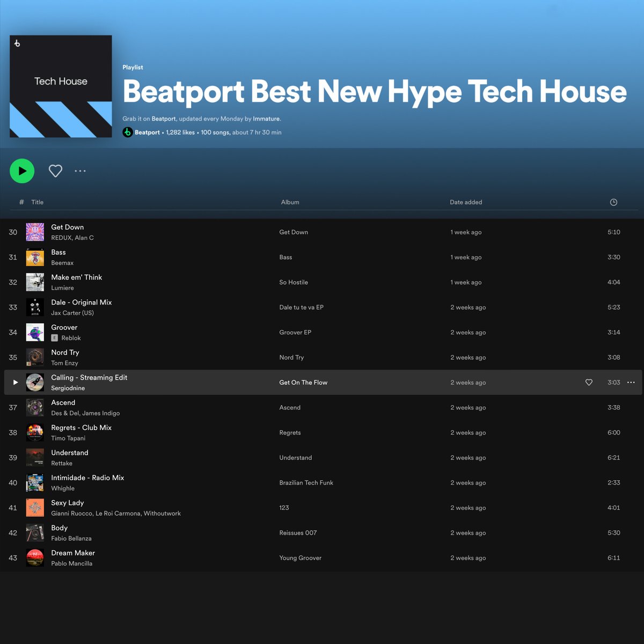Open the artist Fabio Bellanza
This screenshot has height=644, width=644.
point(71,538)
